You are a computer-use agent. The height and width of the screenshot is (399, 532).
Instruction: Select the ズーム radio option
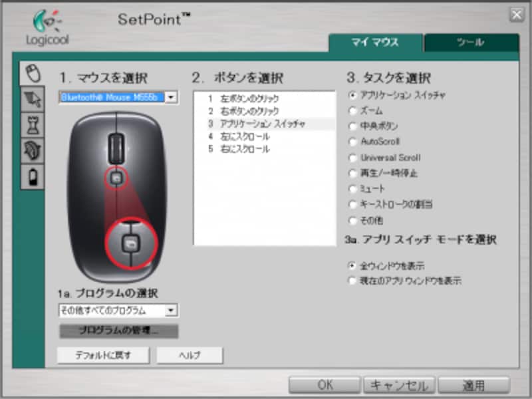pyautogui.click(x=352, y=110)
